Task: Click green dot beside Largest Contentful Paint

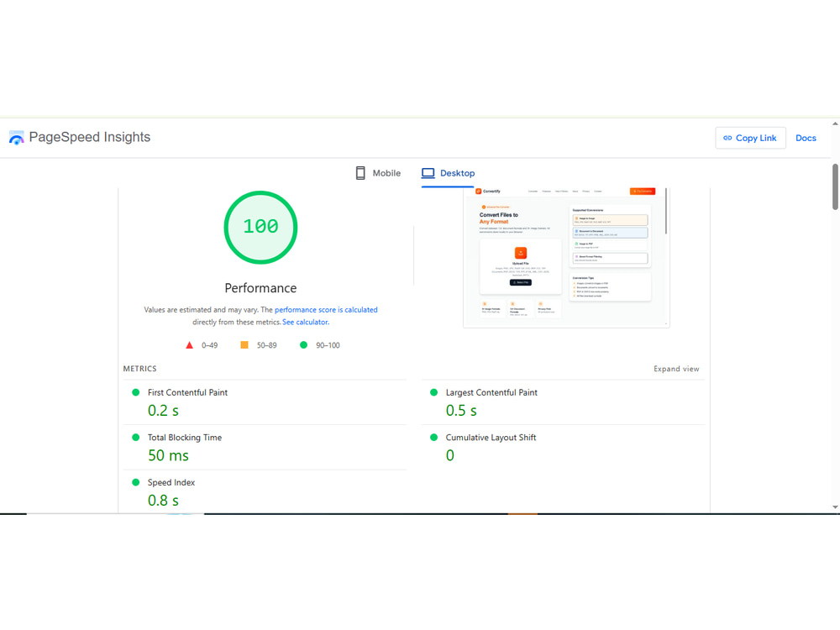Action: pos(434,392)
